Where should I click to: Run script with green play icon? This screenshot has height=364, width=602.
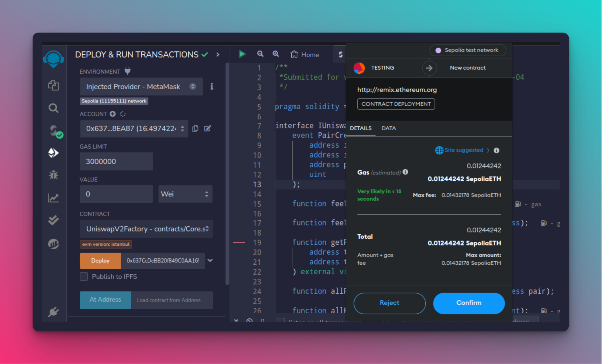(x=242, y=54)
